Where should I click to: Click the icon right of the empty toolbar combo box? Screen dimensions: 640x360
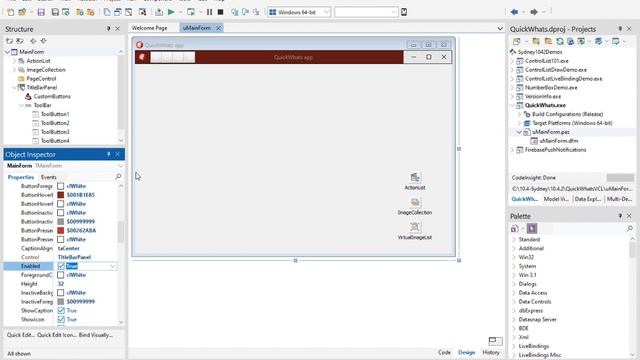[404, 12]
